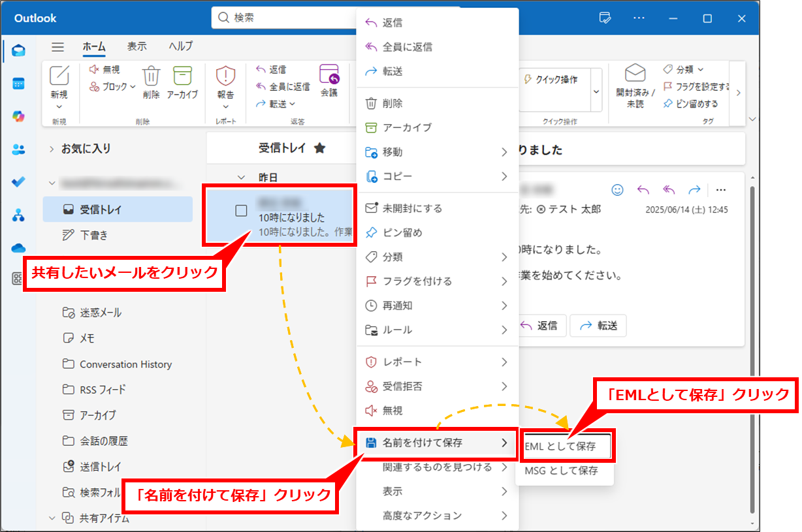This screenshot has height=532, width=802.
Task: Click 開封済み/未読 envelope icon
Action: tap(635, 73)
